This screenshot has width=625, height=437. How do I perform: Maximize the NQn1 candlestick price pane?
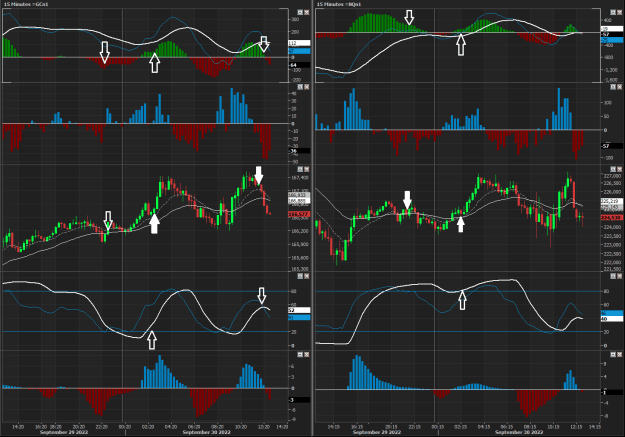(613, 169)
